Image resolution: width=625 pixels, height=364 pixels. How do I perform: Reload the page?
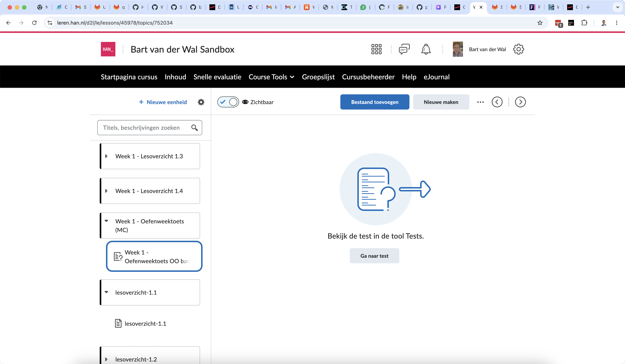(35, 23)
